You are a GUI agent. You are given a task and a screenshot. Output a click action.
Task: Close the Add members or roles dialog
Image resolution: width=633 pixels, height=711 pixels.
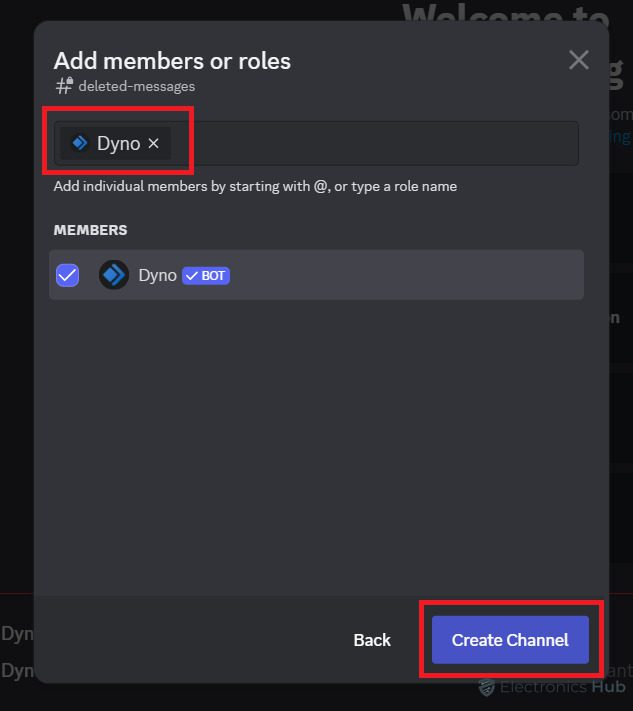click(x=578, y=60)
